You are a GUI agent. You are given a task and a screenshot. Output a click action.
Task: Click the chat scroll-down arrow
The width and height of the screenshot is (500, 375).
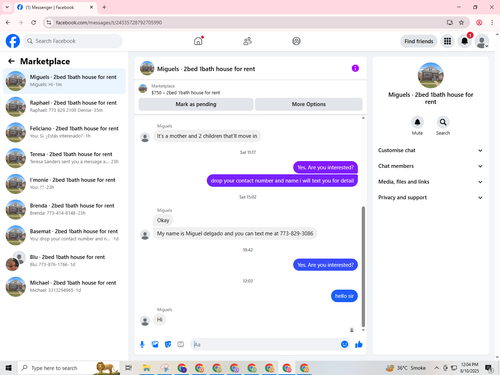point(363,330)
